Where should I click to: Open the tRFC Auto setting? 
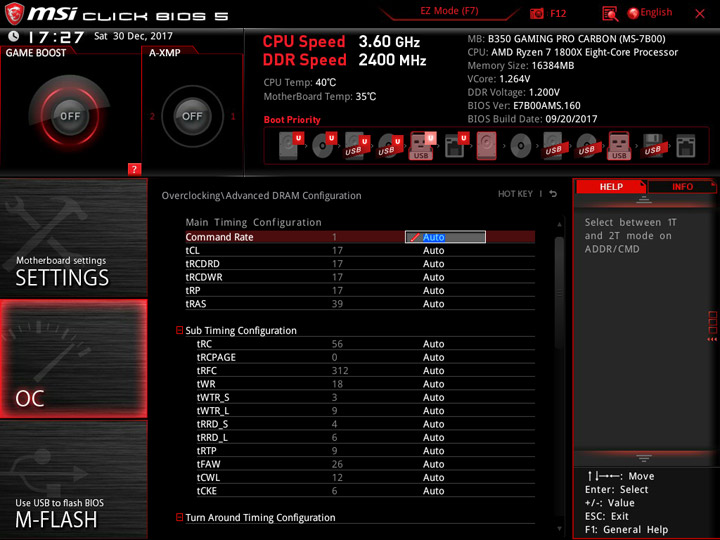433,371
